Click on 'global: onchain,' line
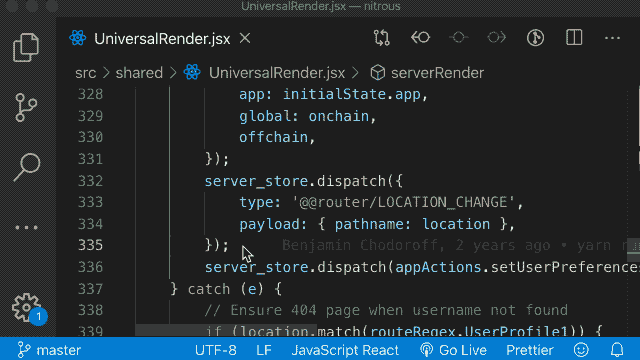The height and width of the screenshot is (360, 640). (x=307, y=116)
